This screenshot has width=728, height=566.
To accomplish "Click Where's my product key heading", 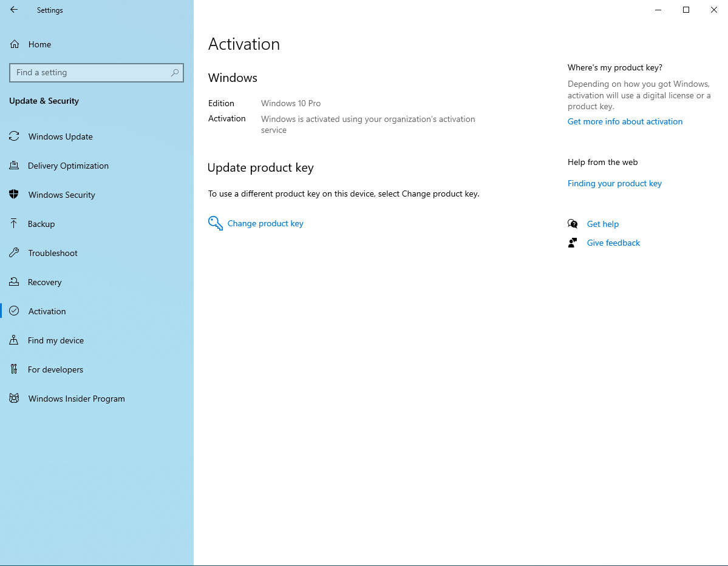I will coord(614,68).
